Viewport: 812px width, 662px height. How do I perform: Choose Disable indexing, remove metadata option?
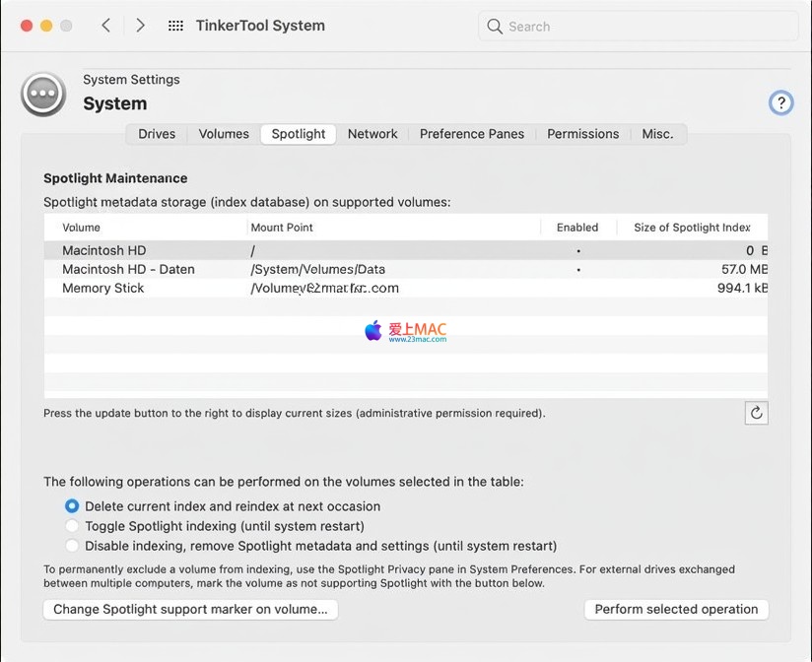(72, 546)
